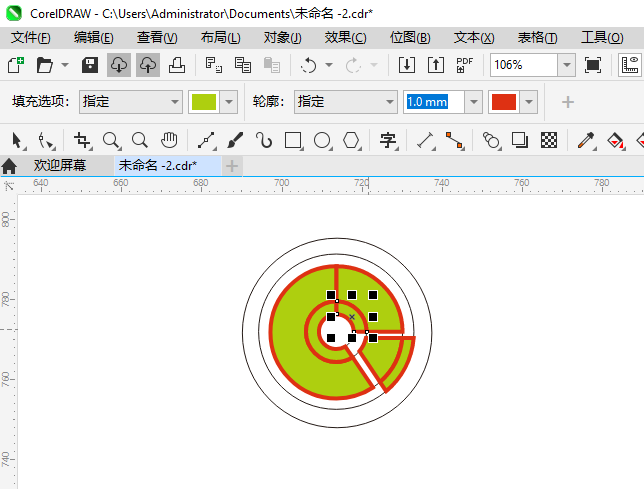Image resolution: width=644 pixels, height=489 pixels.
Task: Open the 编辑(E) menu
Action: (94, 38)
